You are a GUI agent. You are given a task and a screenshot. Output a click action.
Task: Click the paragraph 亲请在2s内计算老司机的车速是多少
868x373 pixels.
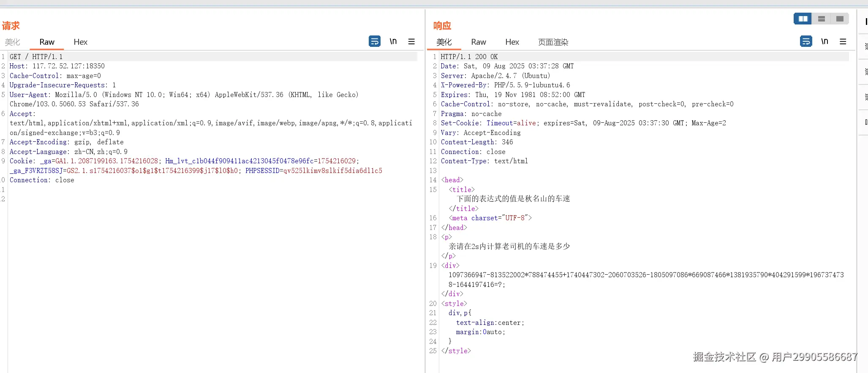coord(509,246)
